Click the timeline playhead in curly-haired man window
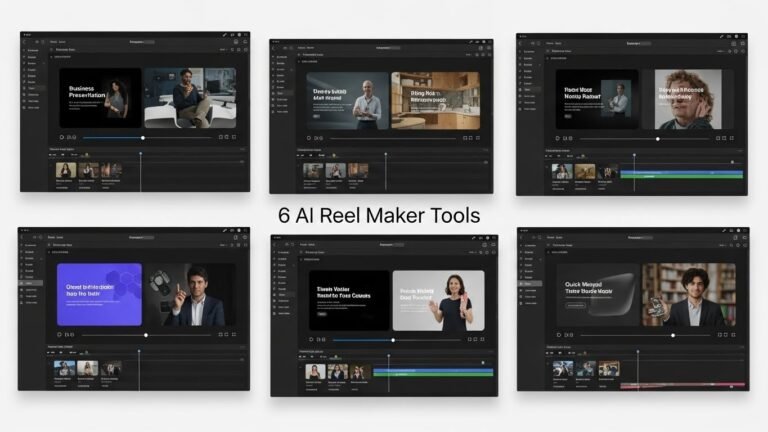Image resolution: width=768 pixels, height=432 pixels. pyautogui.click(x=634, y=155)
